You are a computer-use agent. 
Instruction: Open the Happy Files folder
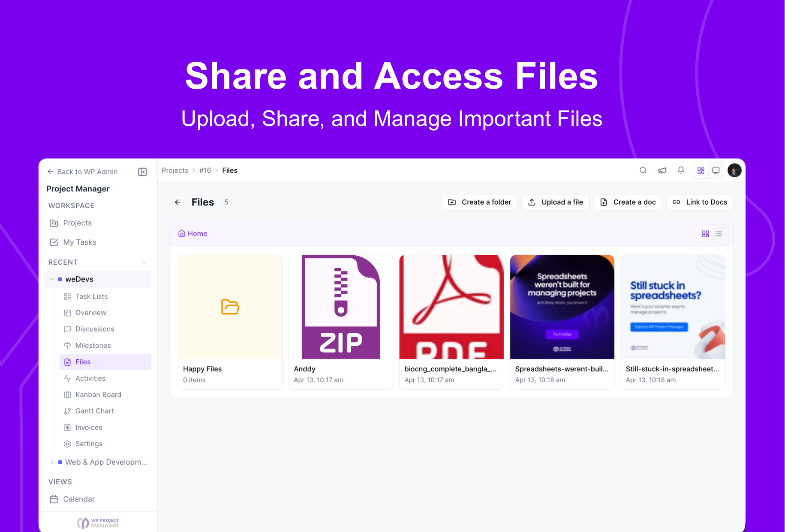230,307
